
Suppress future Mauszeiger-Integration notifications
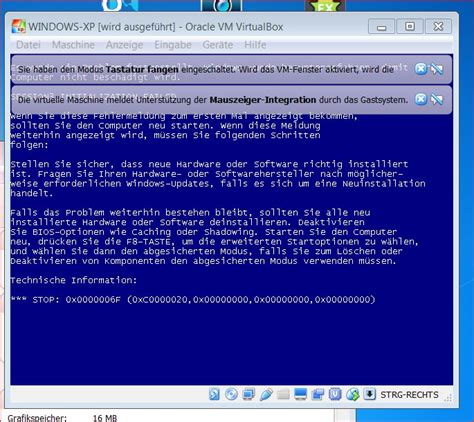click(x=436, y=99)
